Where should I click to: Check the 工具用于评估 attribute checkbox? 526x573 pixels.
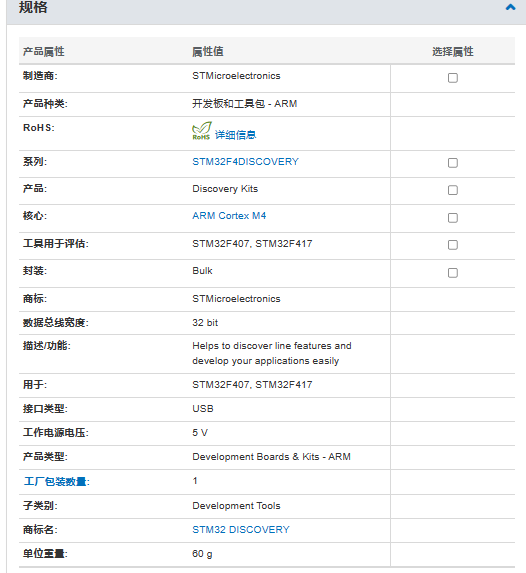(453, 245)
